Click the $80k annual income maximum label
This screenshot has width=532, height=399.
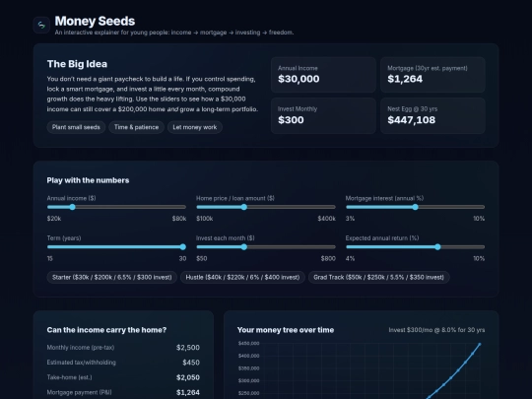(x=179, y=219)
